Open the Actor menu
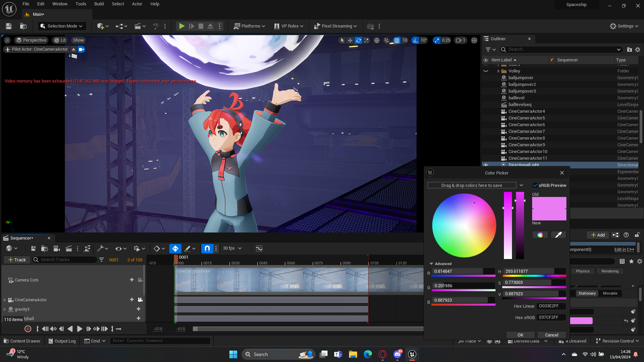 tap(137, 4)
